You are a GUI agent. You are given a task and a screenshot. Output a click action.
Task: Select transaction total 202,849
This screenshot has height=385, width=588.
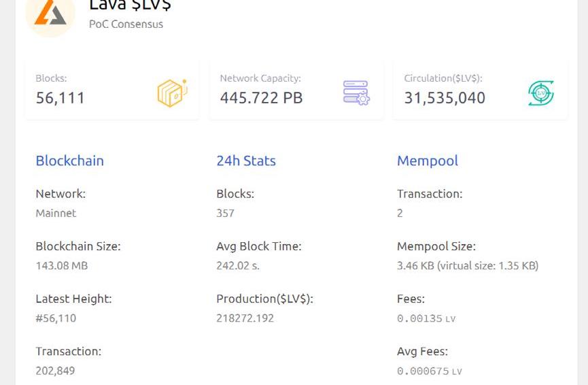56,371
